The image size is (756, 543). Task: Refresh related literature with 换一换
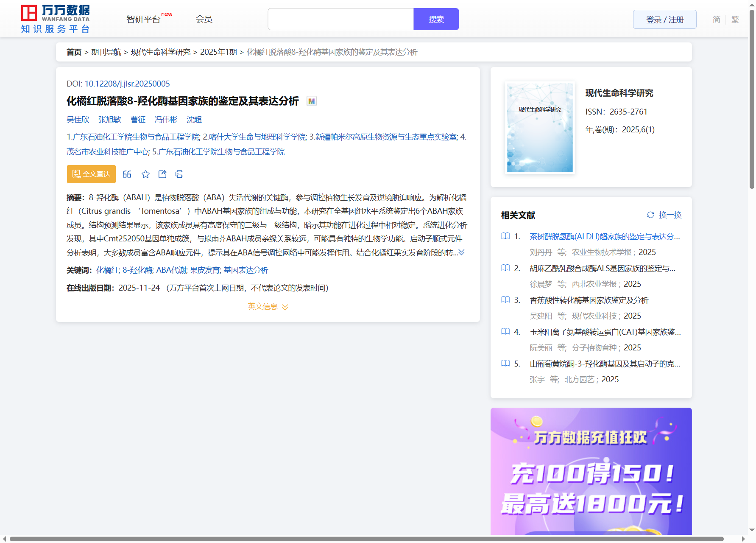pos(664,215)
